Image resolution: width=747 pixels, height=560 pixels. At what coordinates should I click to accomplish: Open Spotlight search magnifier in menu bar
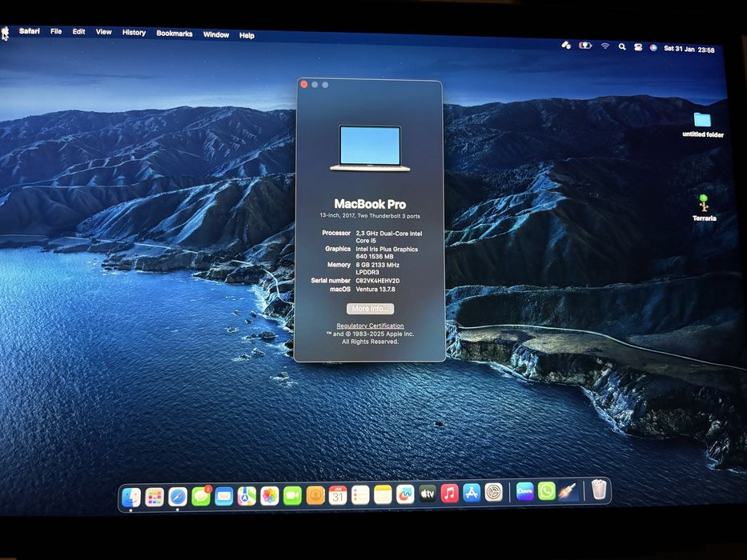pyautogui.click(x=622, y=46)
